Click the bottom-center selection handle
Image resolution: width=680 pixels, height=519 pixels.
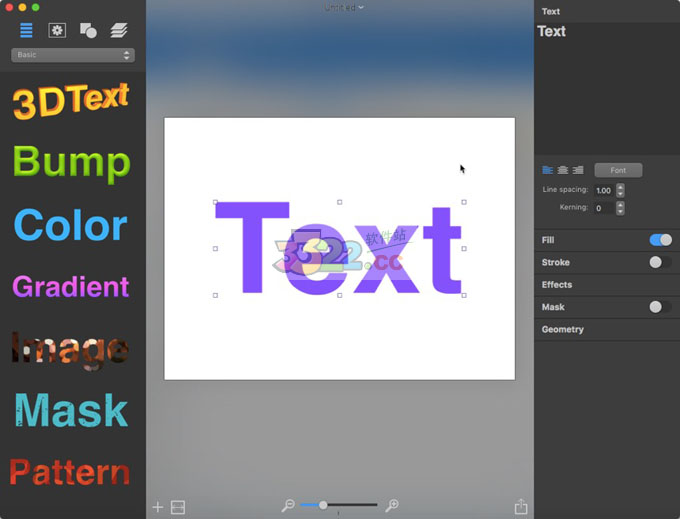[x=340, y=295]
